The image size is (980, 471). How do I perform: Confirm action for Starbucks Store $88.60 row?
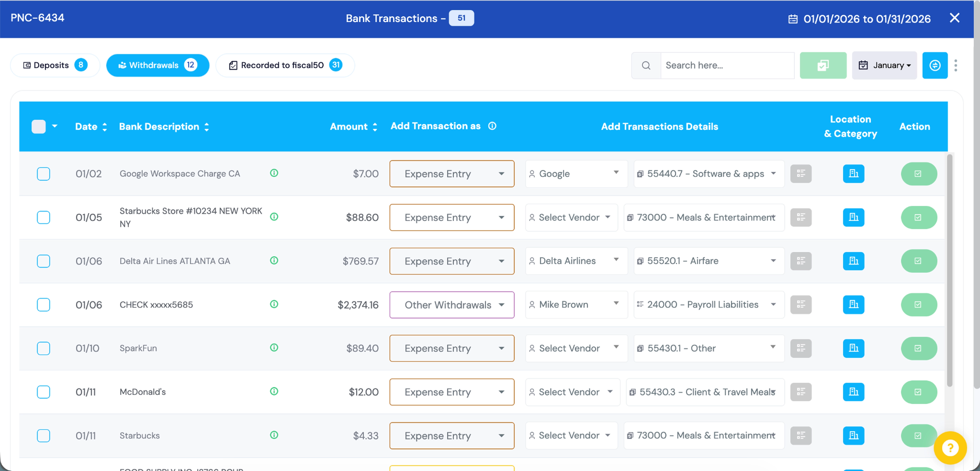919,218
